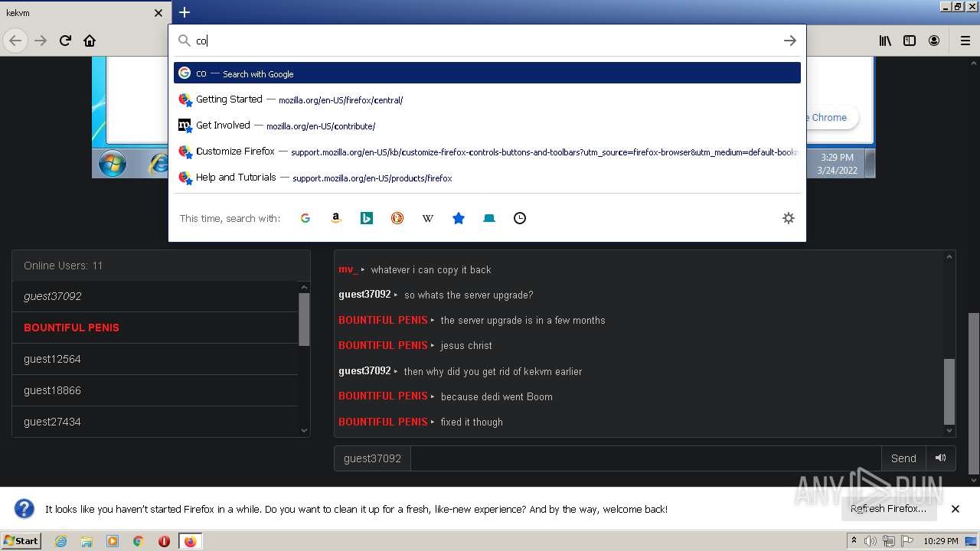Toggle chat sound speaker icon
The height and width of the screenshot is (551, 980).
pos(940,458)
